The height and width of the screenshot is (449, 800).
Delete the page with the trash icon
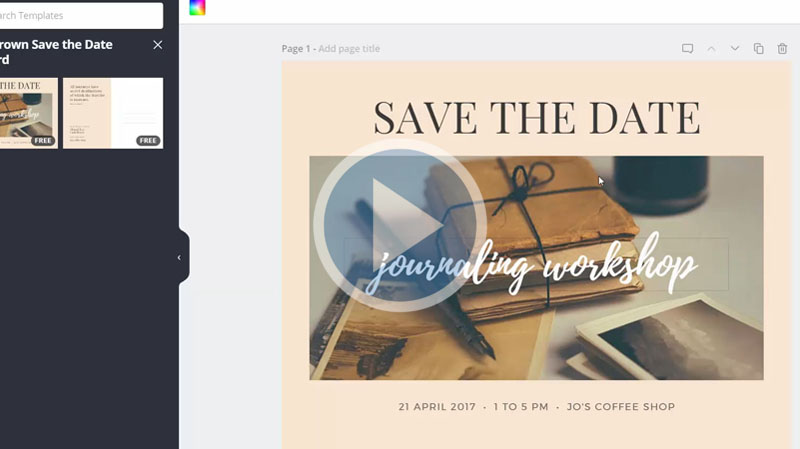pyautogui.click(x=782, y=48)
